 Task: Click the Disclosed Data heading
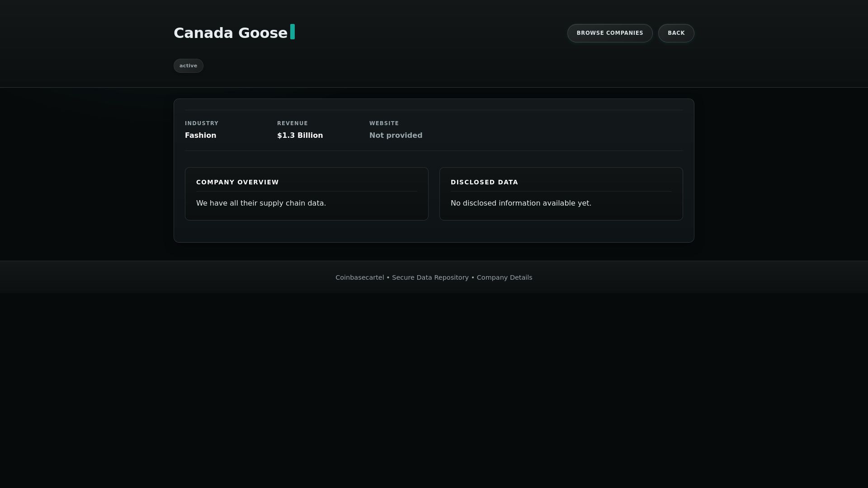pyautogui.click(x=484, y=182)
